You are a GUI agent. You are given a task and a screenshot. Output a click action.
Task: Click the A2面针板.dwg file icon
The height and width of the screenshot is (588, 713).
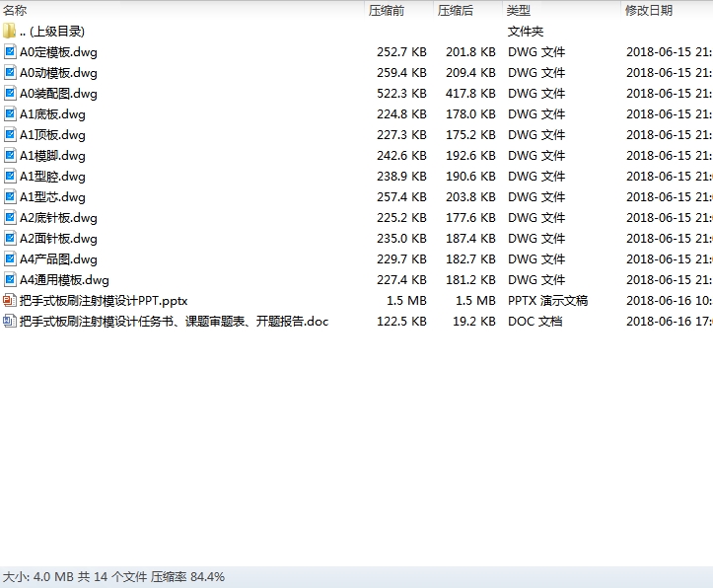pos(10,239)
